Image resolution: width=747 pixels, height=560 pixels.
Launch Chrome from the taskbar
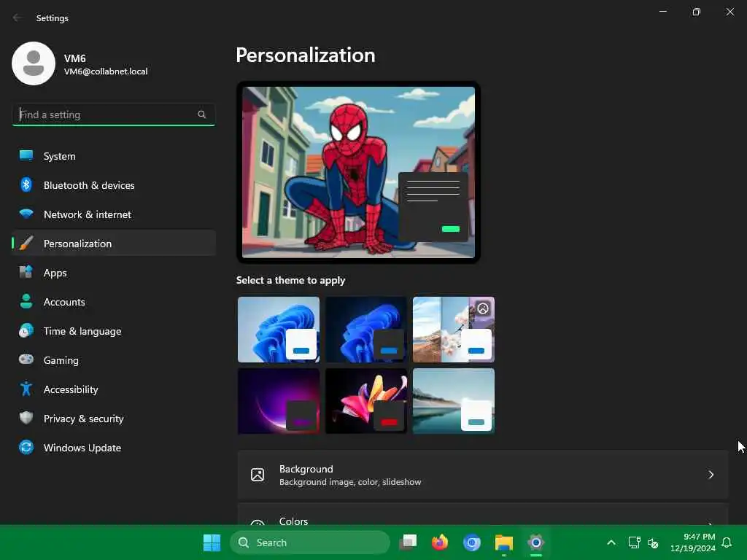pos(472,542)
